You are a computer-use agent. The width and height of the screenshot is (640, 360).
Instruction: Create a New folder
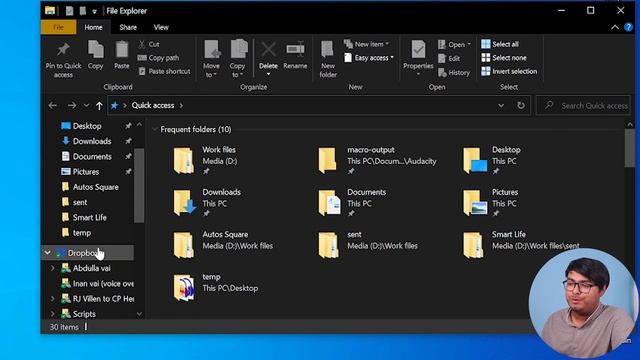pos(328,59)
